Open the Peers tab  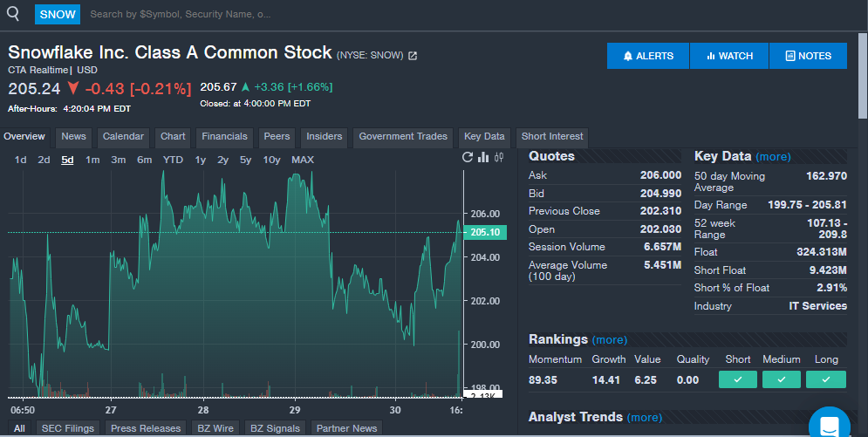point(277,137)
